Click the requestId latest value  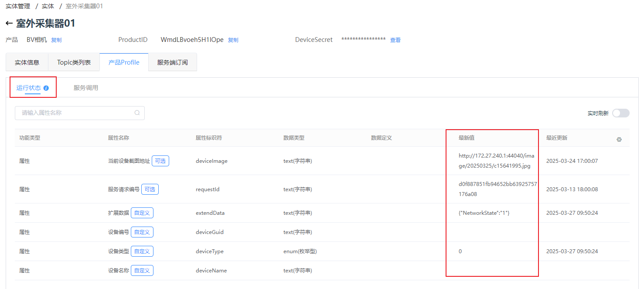(497, 189)
